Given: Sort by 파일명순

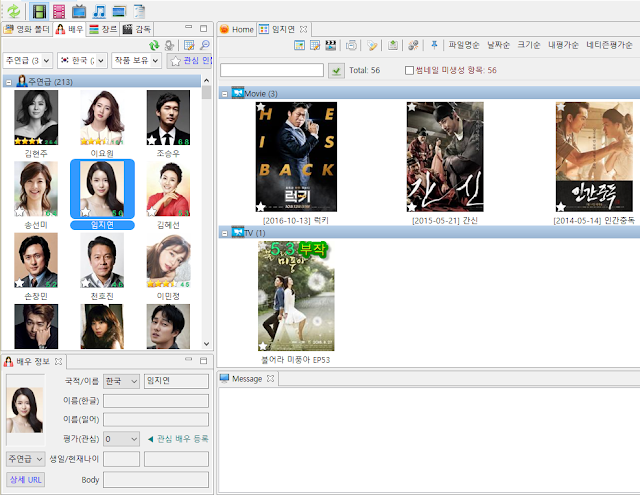Looking at the screenshot, I should tap(464, 45).
